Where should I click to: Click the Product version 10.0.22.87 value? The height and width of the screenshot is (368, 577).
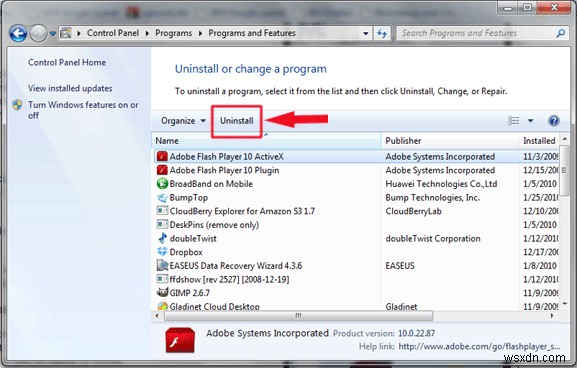pyautogui.click(x=416, y=333)
